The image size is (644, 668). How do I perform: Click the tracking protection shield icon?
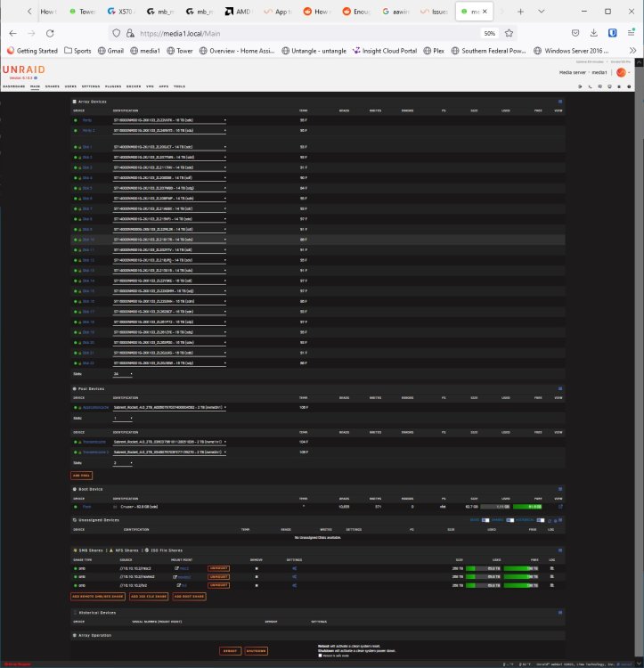(x=117, y=33)
